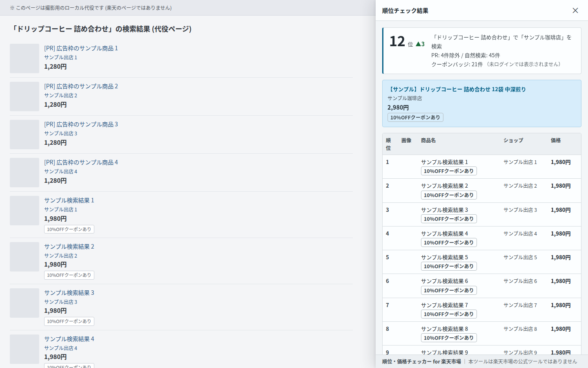This screenshot has height=368, width=588.
Task: Click the 順位 column header
Action: [x=388, y=144]
